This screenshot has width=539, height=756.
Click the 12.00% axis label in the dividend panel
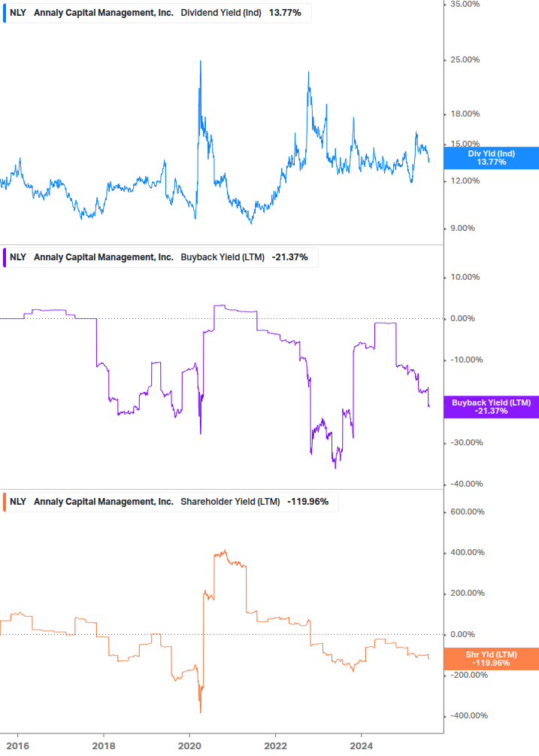tap(465, 181)
